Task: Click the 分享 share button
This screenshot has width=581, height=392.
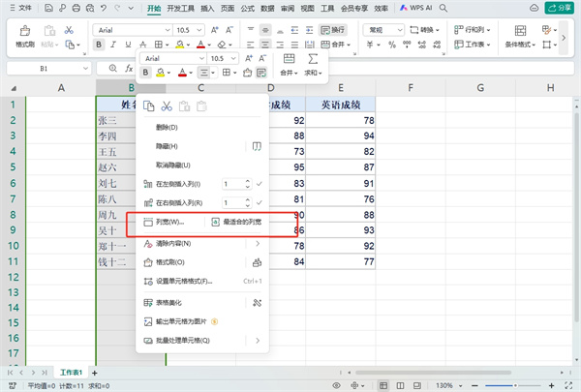Action: [x=558, y=8]
